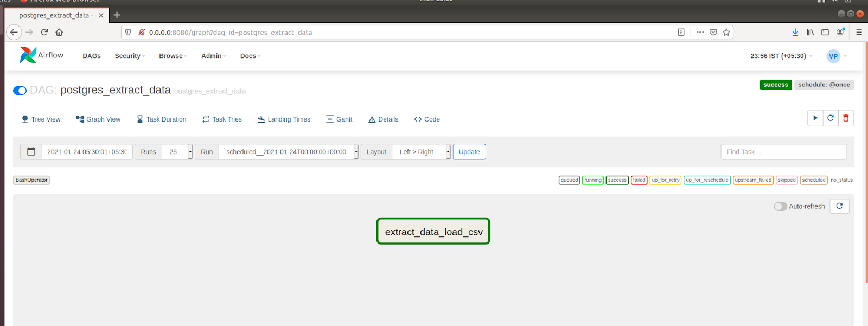The image size is (868, 326).
Task: Click the browser home icon
Action: tap(59, 33)
